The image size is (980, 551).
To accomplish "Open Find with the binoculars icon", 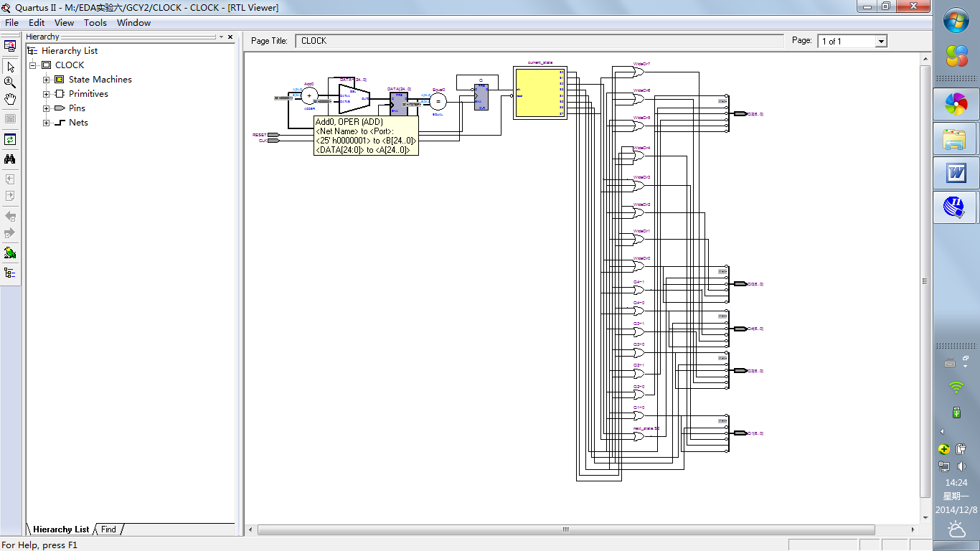I will pos(10,159).
